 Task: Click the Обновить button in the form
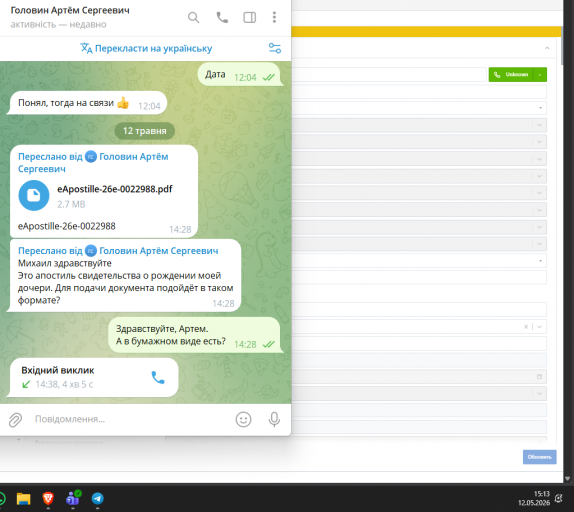pos(540,457)
